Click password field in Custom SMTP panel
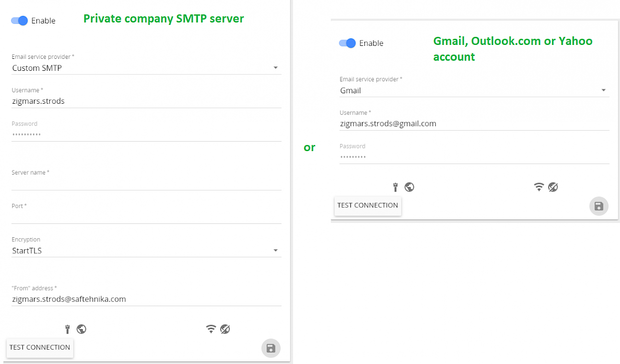The image size is (620, 364). 146,135
